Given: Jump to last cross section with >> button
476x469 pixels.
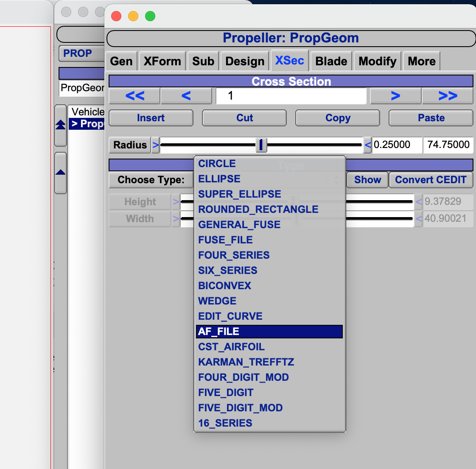Looking at the screenshot, I should [447, 96].
